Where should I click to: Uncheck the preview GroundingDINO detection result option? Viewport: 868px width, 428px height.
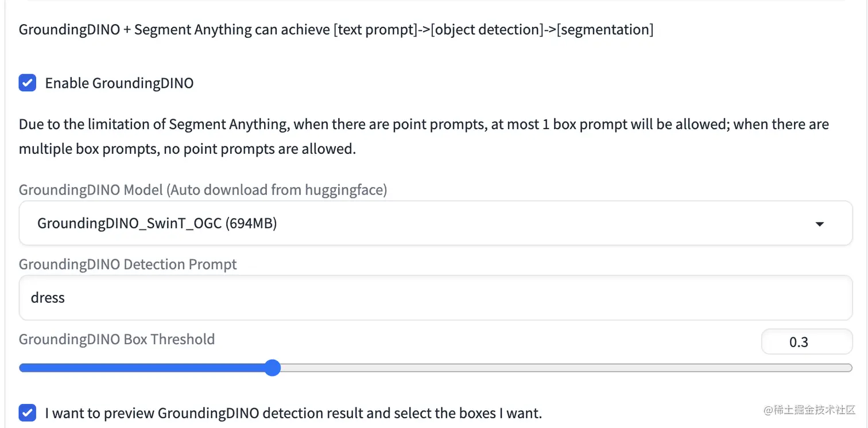[x=27, y=413]
